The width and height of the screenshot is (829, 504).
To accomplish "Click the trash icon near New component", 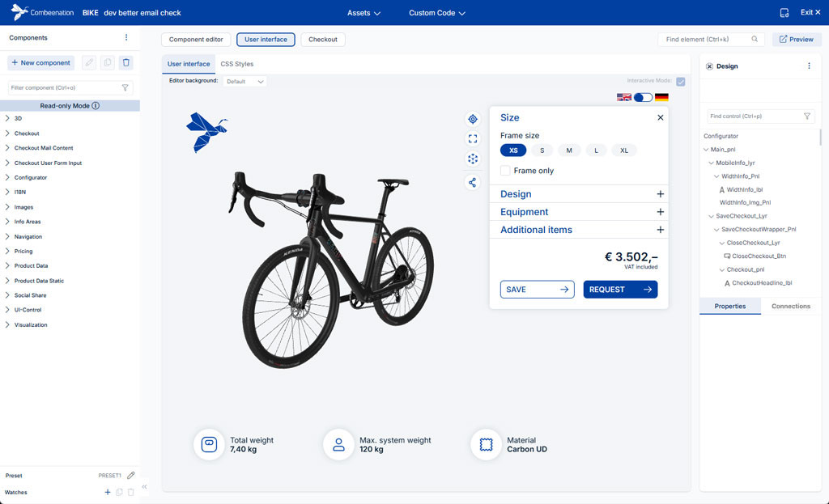I will point(125,62).
